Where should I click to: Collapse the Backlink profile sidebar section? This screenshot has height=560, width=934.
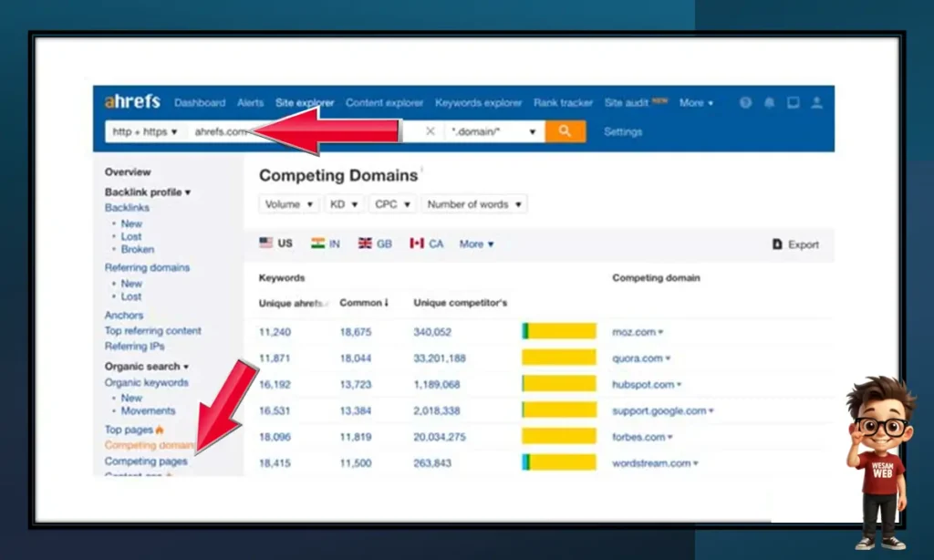(x=148, y=192)
